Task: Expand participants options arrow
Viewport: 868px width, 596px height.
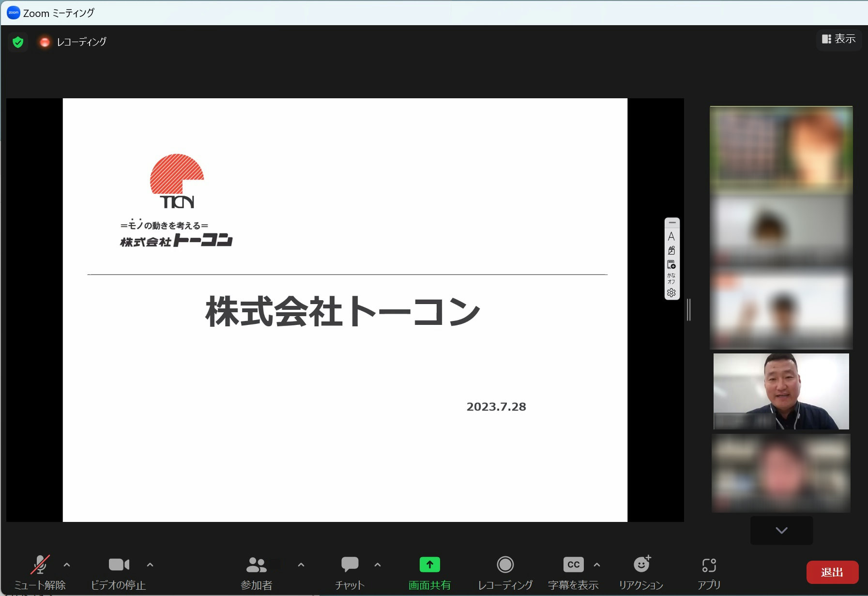Action: click(x=301, y=565)
